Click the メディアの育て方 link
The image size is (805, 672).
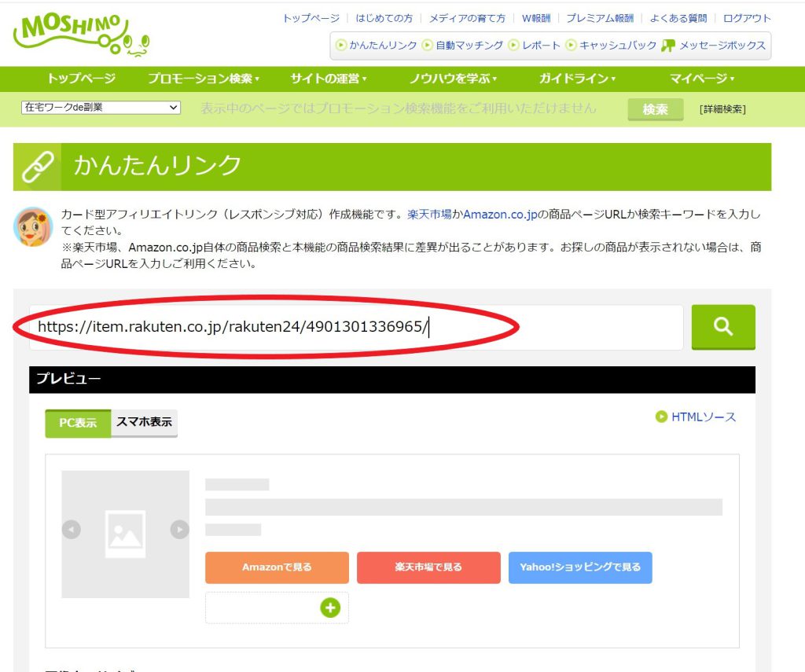pos(467,19)
